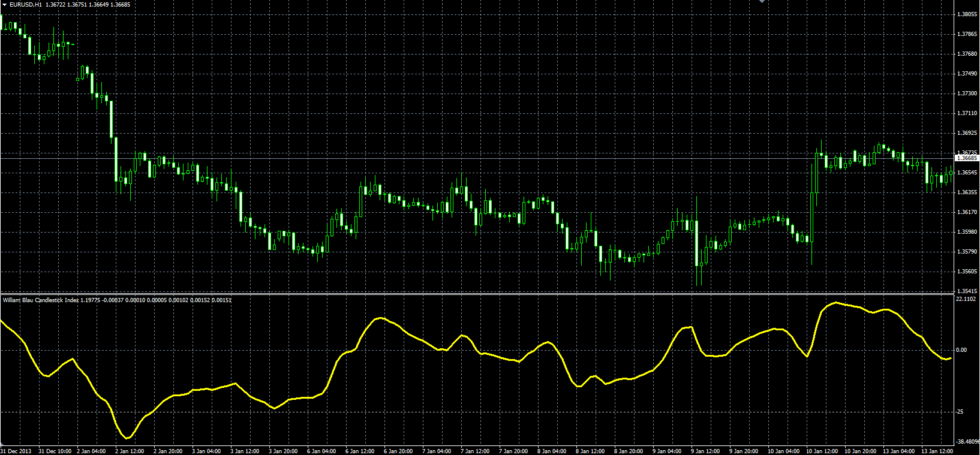
Task: Click the -38.48096 indicator scale value
Action: coord(967,442)
